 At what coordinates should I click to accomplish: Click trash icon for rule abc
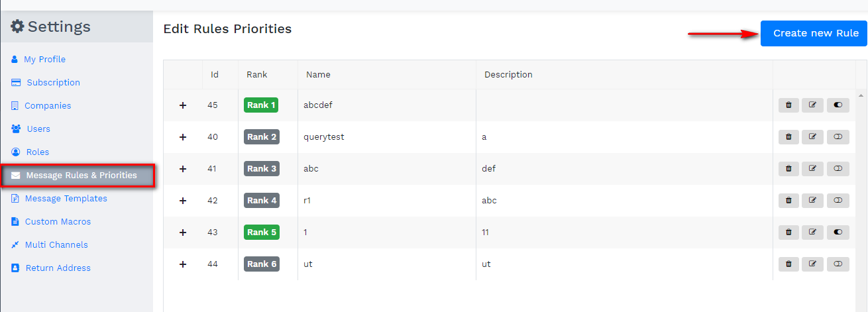coord(788,169)
